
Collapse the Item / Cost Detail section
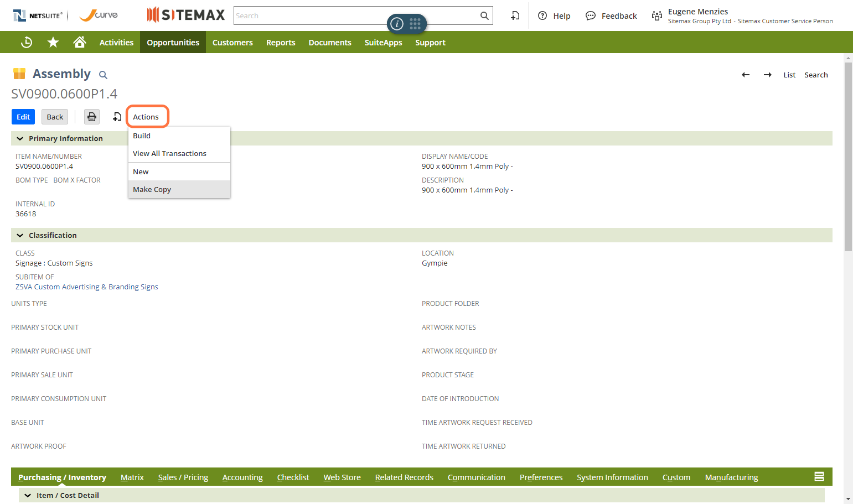[x=28, y=495]
